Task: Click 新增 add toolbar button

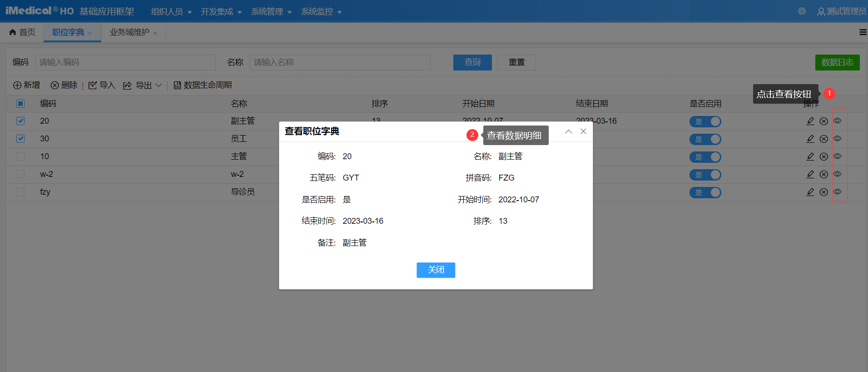Action: pyautogui.click(x=26, y=85)
